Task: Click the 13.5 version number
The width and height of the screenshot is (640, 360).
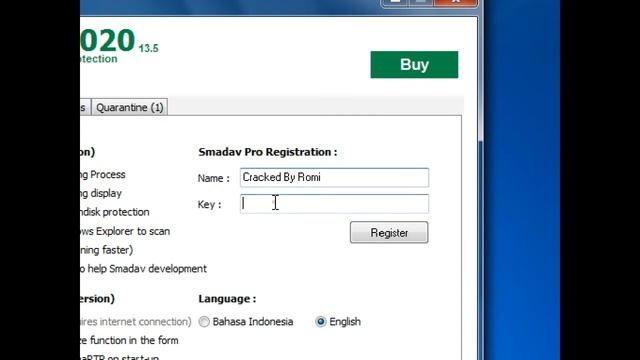Action: [x=149, y=49]
